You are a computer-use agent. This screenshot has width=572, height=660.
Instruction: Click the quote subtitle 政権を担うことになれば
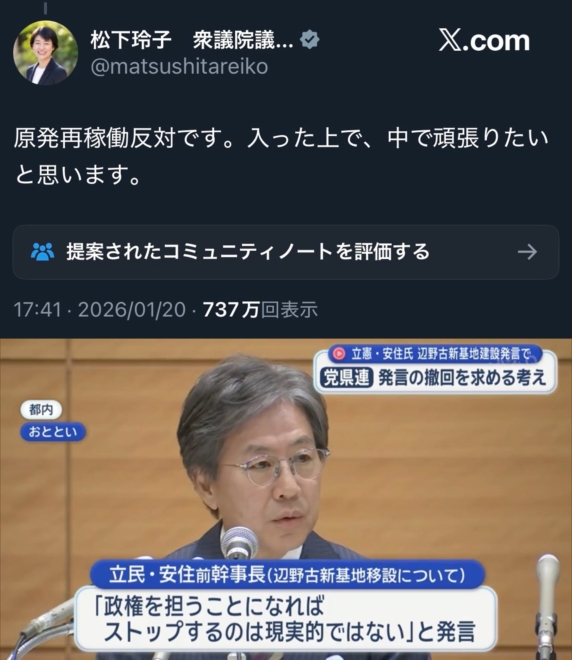tap(210, 605)
